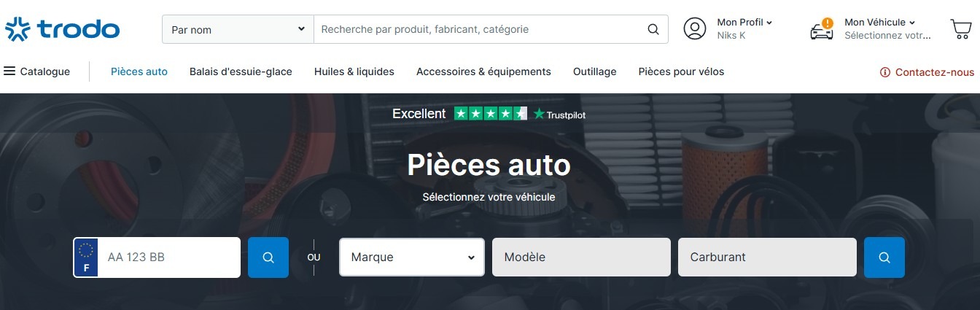Click the vehicle icon with warning badge

point(822,30)
